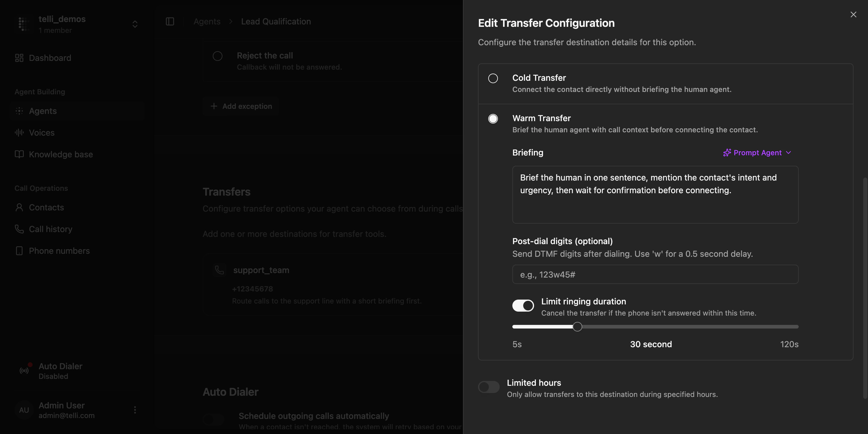Open the Dashboard section

50,58
